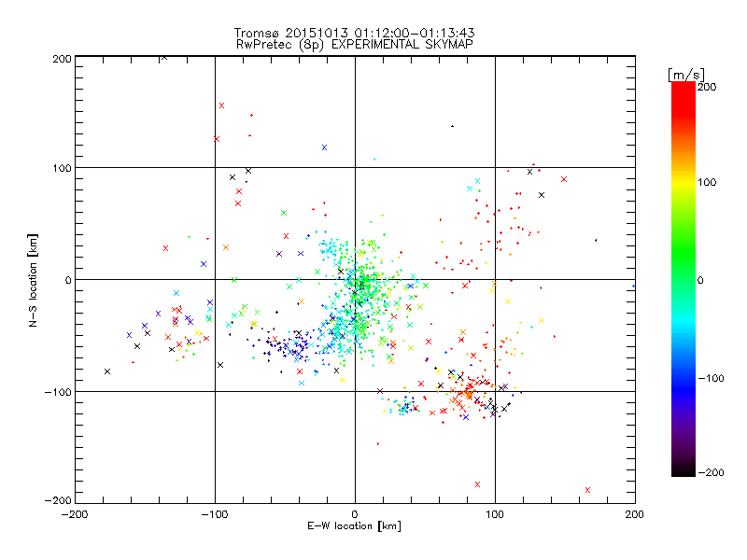
Task: Click the y-axis tick label '200' at top
Action: 62,59
